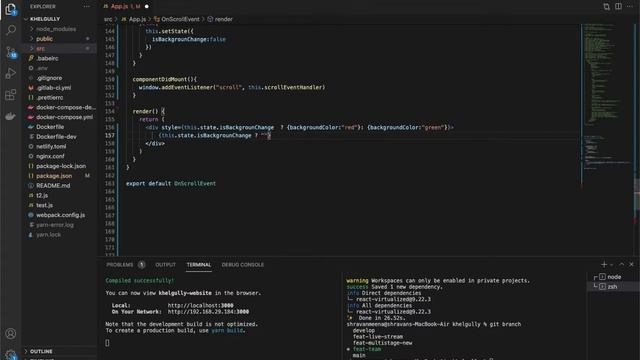This screenshot has width=640, height=360.
Task: Open the Dockerfile file
Action: pyautogui.click(x=50, y=127)
